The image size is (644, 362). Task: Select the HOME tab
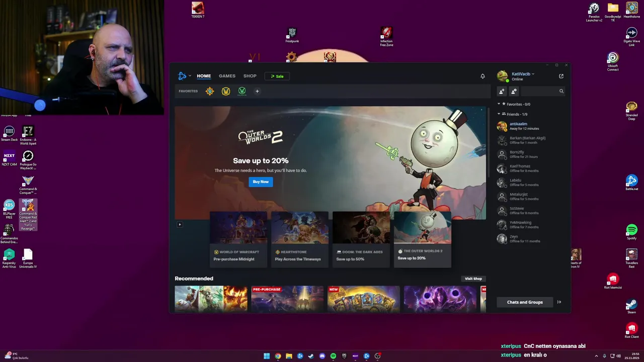[204, 76]
